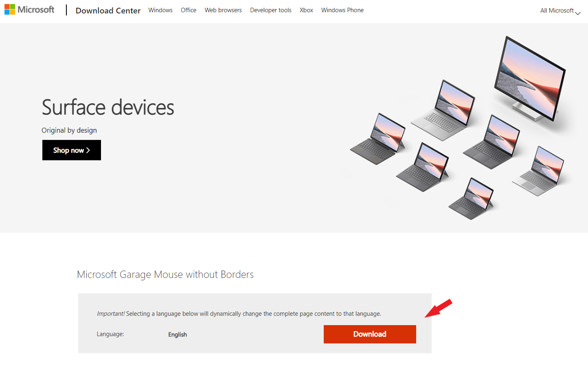Click the red Download button
This screenshot has width=588, height=365.
(x=370, y=334)
